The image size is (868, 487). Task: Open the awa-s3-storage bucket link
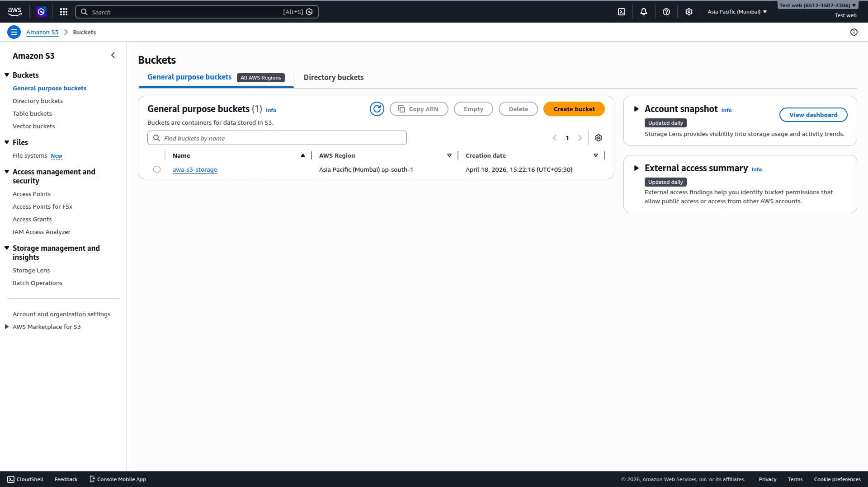[x=195, y=169]
